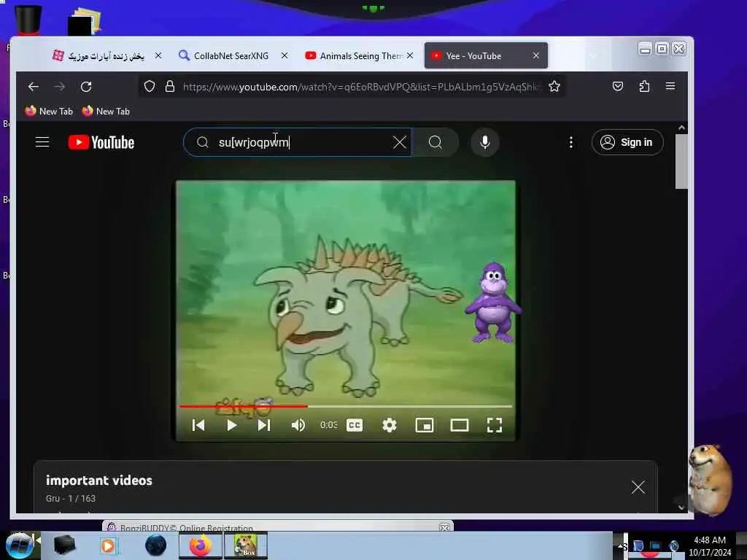747x560 pixels.
Task: Open the first New Tab bookmark
Action: click(x=49, y=111)
